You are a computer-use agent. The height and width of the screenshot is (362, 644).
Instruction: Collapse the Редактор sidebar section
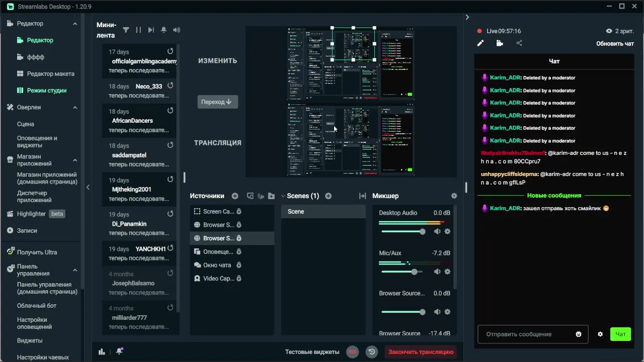[x=75, y=24]
